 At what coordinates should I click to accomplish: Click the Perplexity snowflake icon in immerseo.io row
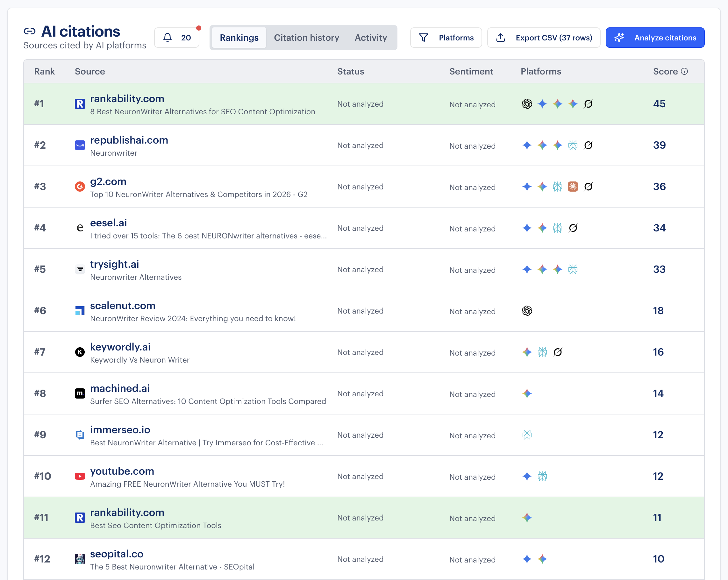[527, 435]
